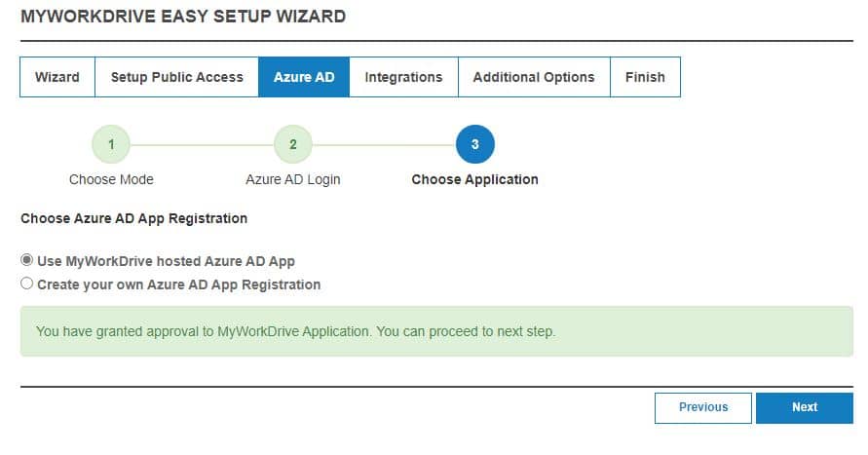Screen dimensions: 868x455
Task: Click the Choose Azure AD App Registration heading
Action: [133, 218]
